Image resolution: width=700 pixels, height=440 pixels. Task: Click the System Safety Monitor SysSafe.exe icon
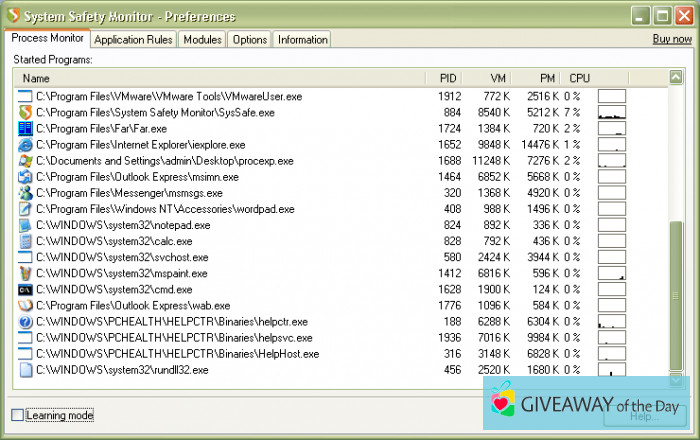tap(26, 112)
